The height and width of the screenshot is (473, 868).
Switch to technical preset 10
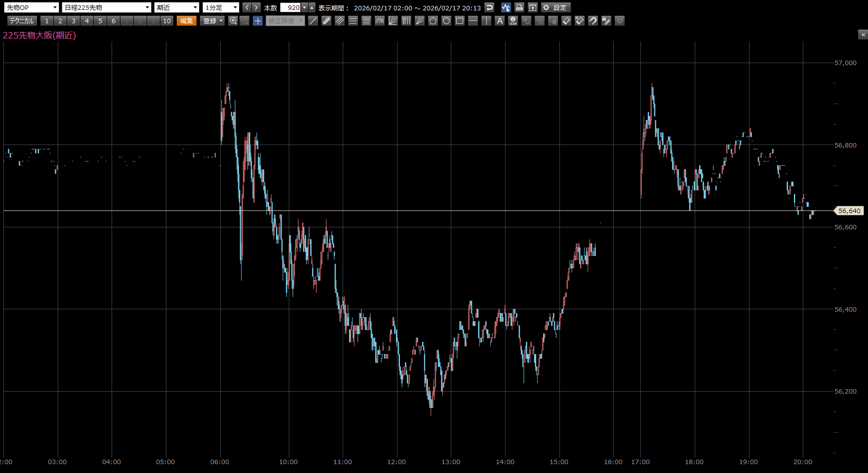[x=167, y=21]
